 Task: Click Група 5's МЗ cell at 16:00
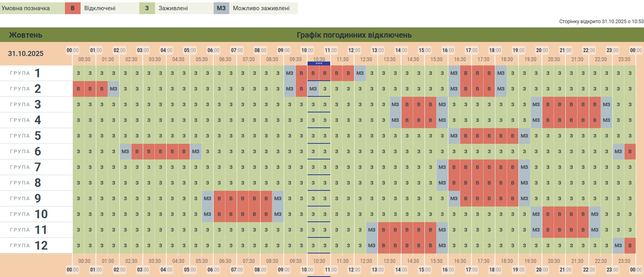click(454, 136)
